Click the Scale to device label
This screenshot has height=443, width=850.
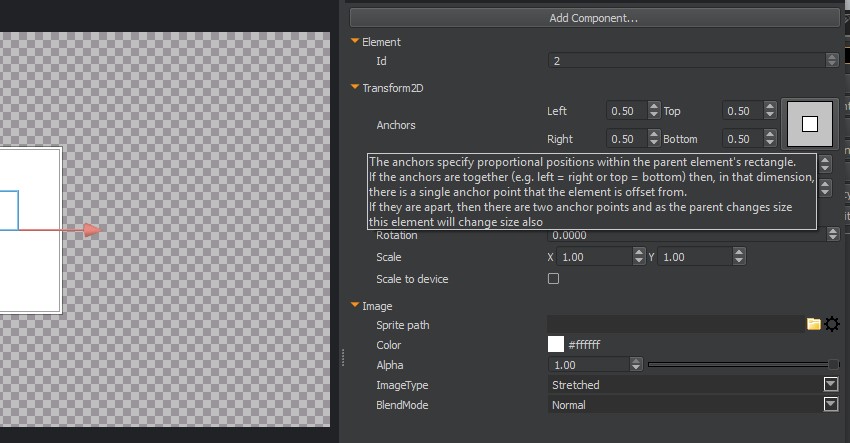click(x=412, y=279)
